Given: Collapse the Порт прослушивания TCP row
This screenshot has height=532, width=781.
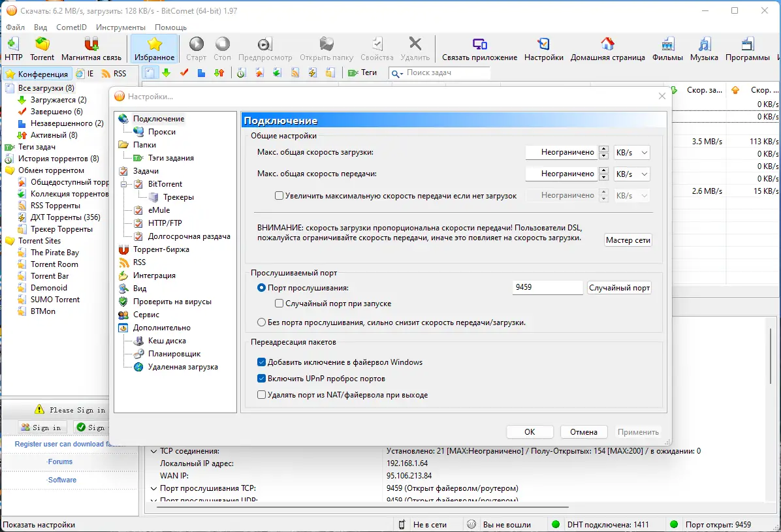Looking at the screenshot, I should pos(154,489).
